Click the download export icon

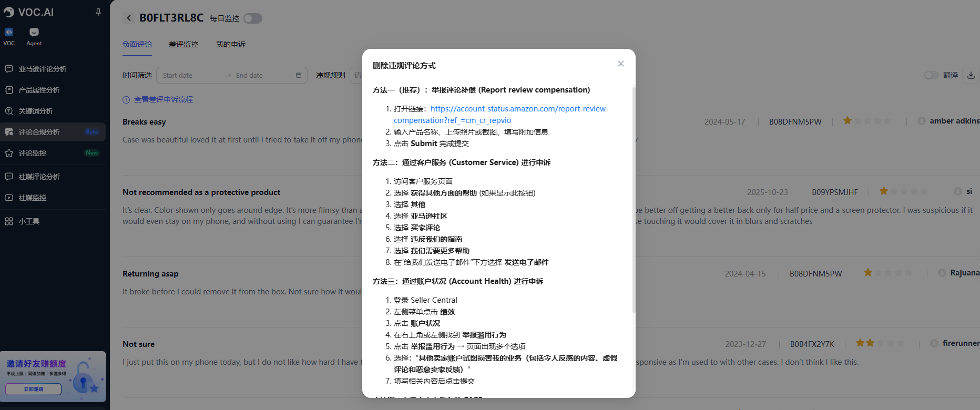click(971, 75)
